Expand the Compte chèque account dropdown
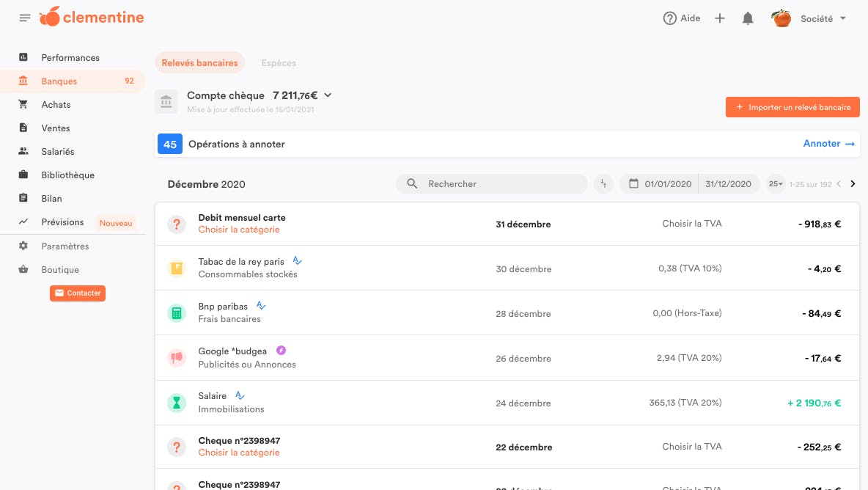 (328, 95)
